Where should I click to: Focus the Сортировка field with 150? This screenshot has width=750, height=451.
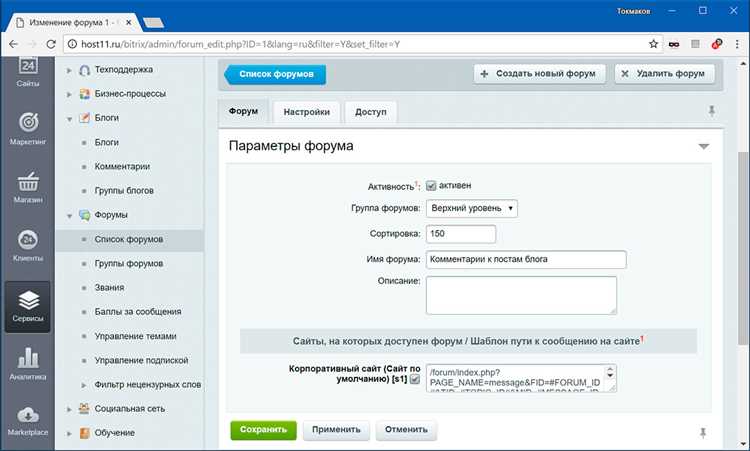[461, 234]
